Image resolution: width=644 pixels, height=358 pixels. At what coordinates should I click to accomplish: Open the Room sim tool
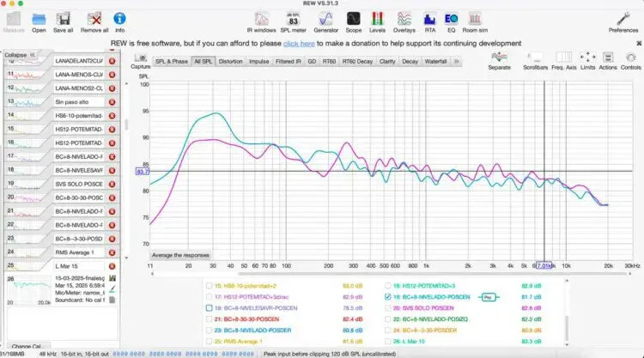[x=475, y=22]
